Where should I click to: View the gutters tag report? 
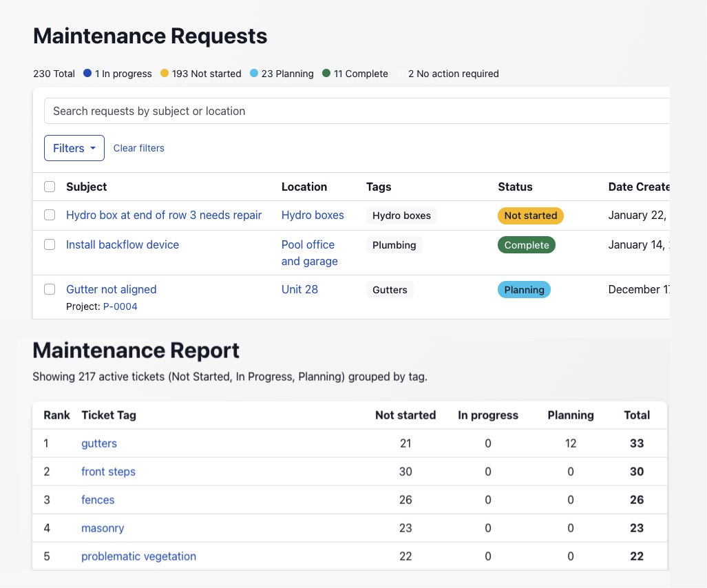point(98,443)
